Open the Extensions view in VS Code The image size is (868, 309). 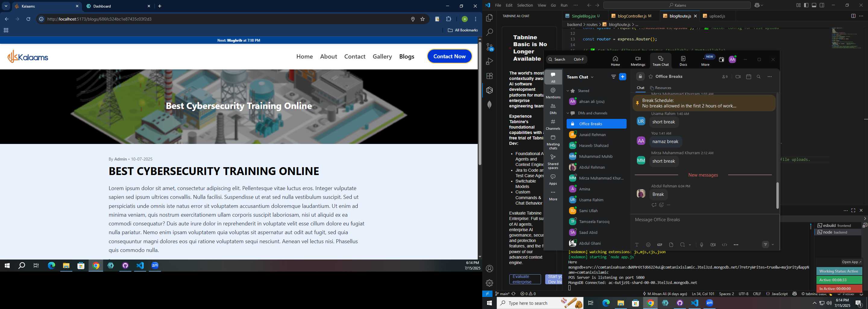click(x=489, y=76)
